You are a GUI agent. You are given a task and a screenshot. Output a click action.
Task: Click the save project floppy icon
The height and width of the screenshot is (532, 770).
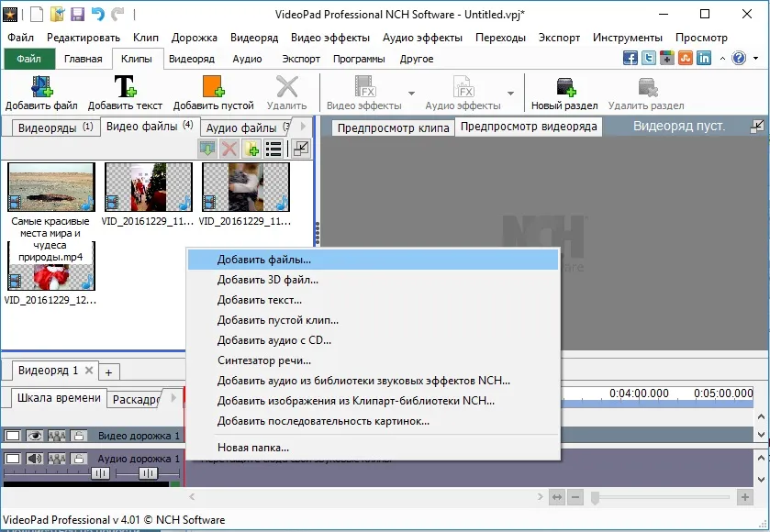pos(78,15)
